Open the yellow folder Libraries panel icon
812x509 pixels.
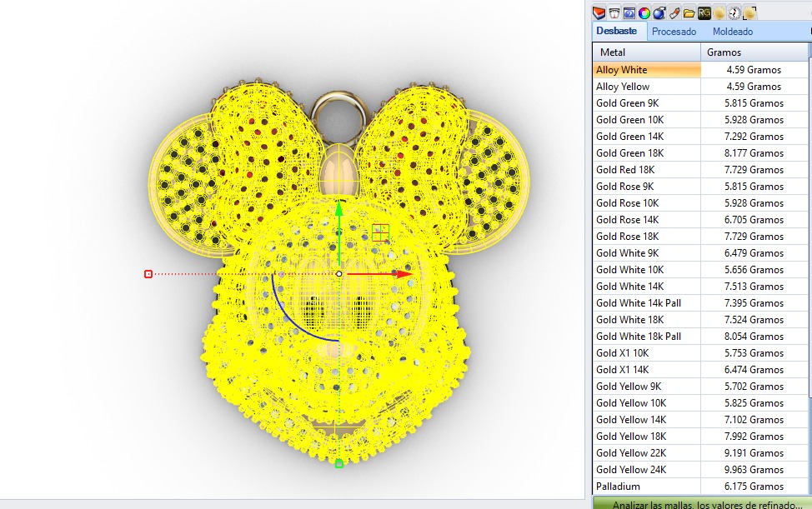point(689,13)
